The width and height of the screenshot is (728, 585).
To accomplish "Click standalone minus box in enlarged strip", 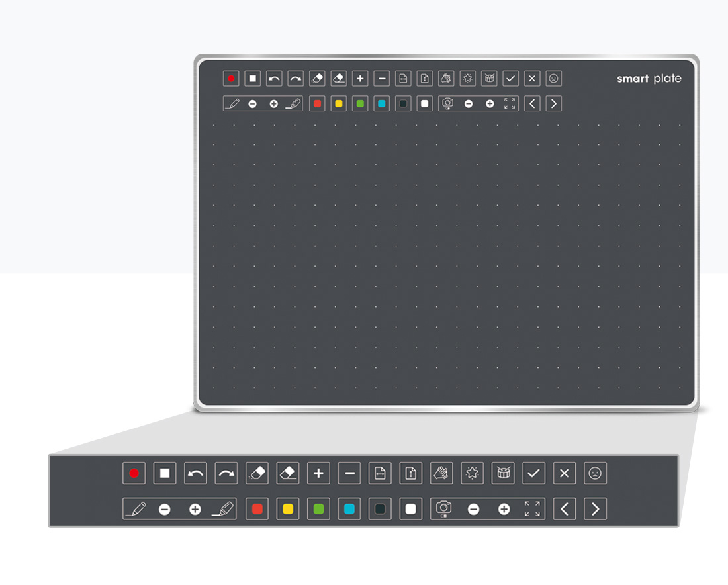I will pos(349,473).
